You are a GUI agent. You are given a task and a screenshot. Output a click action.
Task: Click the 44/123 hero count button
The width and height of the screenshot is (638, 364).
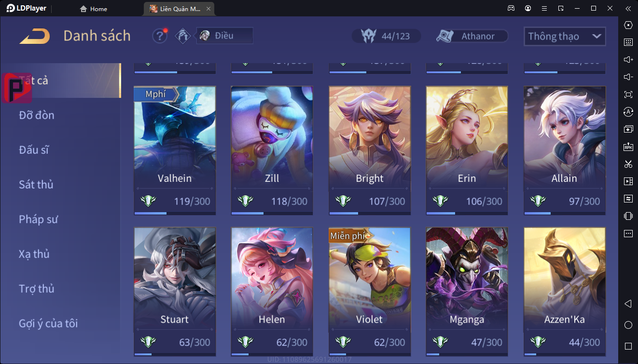point(386,36)
